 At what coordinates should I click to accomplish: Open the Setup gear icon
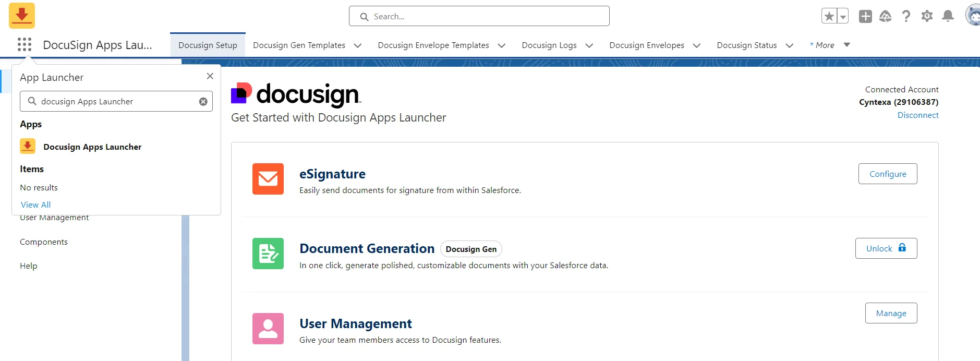[x=927, y=16]
